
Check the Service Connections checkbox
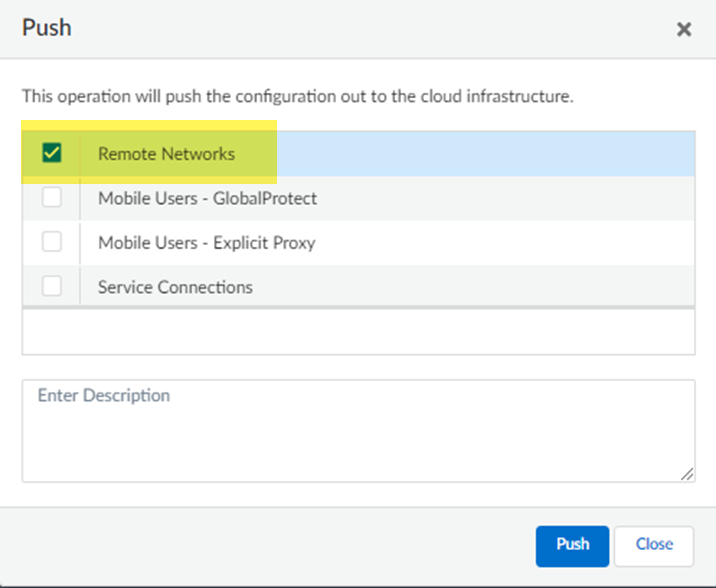coord(52,287)
